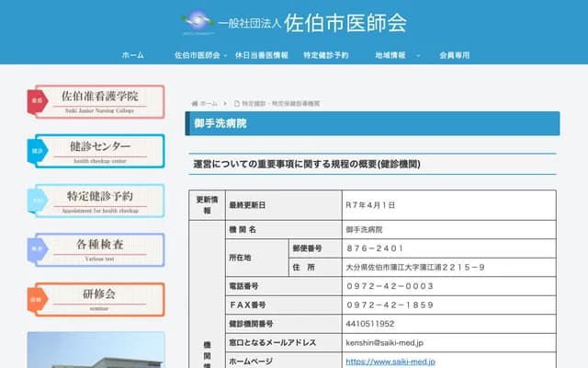Click the red tag on 佐伯准看護学院 banner

pos(37,101)
